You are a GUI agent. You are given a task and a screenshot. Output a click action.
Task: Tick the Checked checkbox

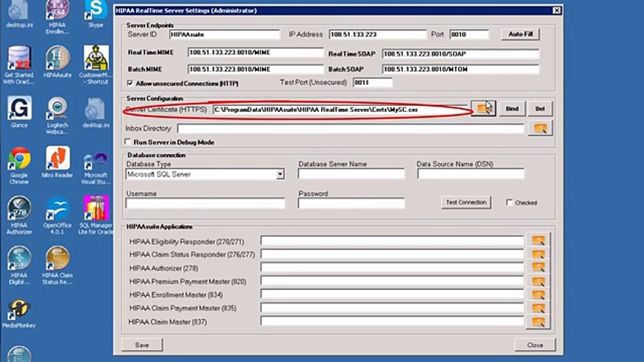pyautogui.click(x=510, y=203)
